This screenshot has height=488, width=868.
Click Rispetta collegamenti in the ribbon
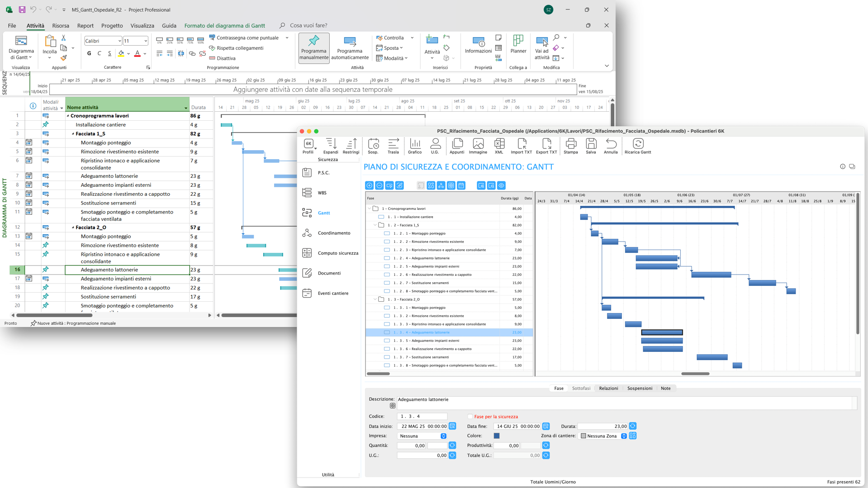click(x=240, y=48)
